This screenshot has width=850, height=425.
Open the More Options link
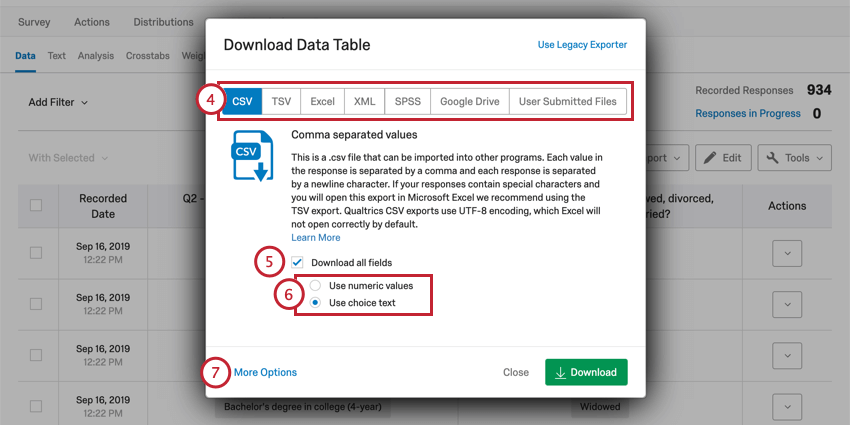pos(265,372)
